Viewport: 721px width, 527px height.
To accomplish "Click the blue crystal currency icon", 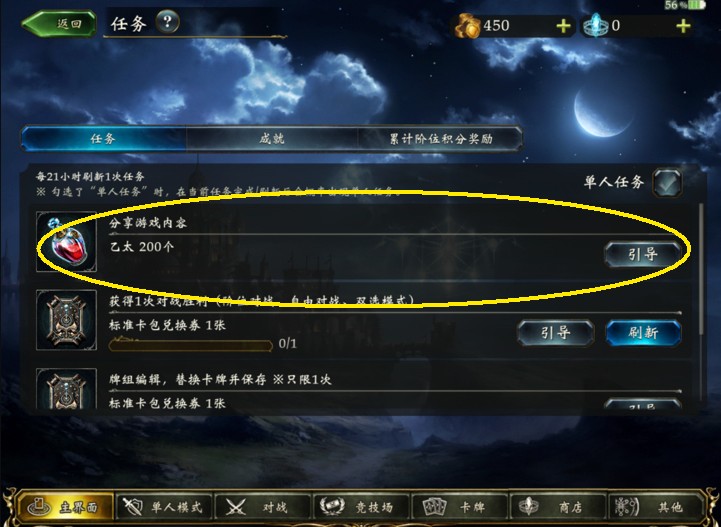I will 596,26.
